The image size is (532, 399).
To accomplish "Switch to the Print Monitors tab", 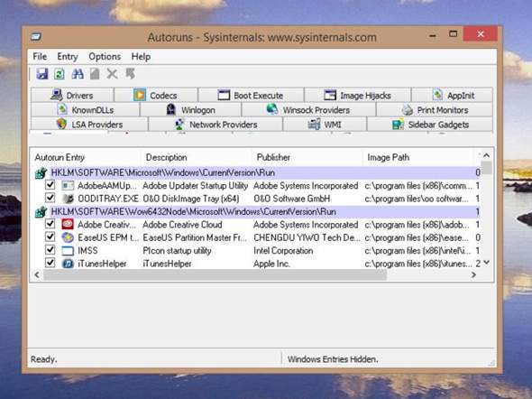I will [435, 110].
